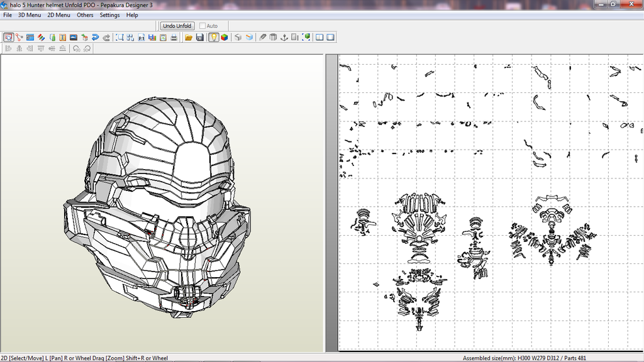Select the Select and Move tool

tap(9, 37)
